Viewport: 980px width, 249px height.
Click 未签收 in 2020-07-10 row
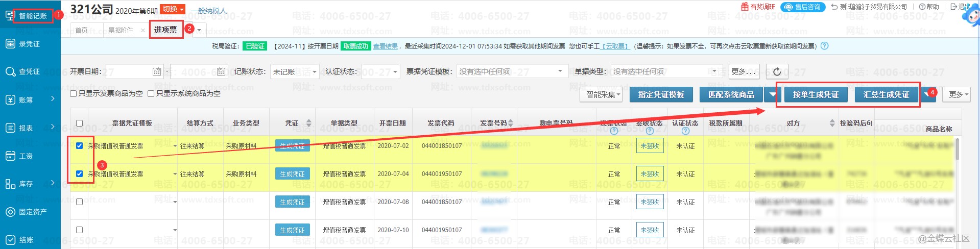tap(650, 230)
